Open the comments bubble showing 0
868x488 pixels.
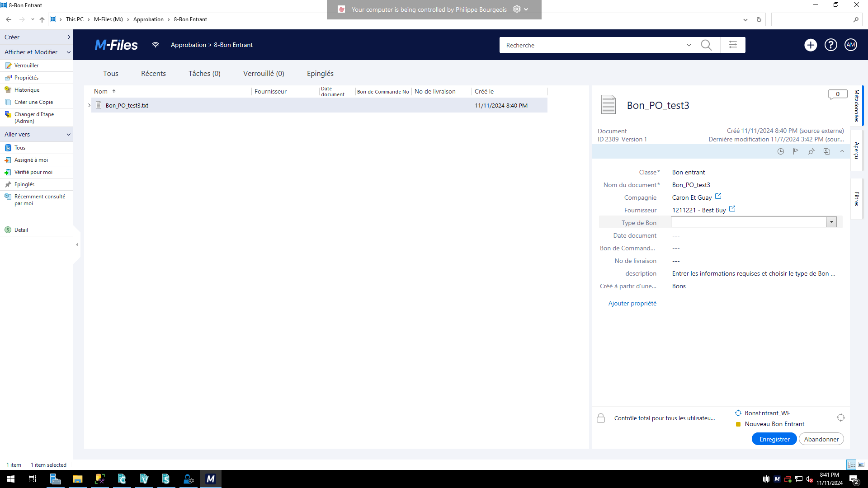tap(837, 94)
